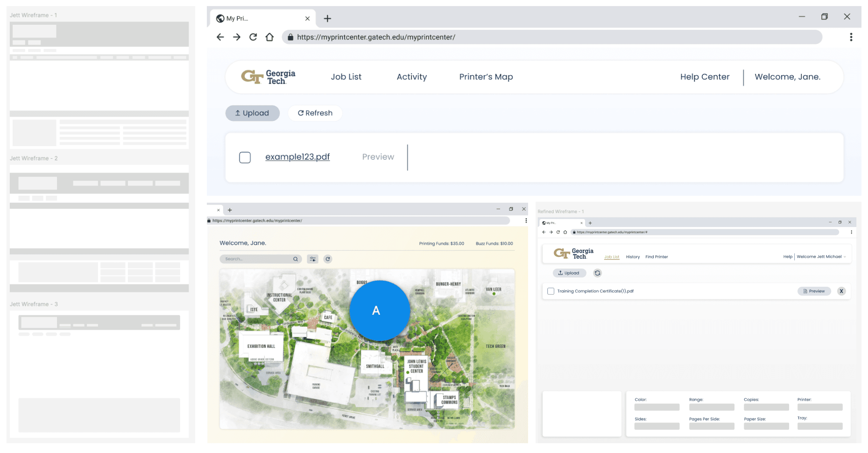Open the three-dot menu in the map browser window
Screen dimensions: 868x453
coord(526,220)
